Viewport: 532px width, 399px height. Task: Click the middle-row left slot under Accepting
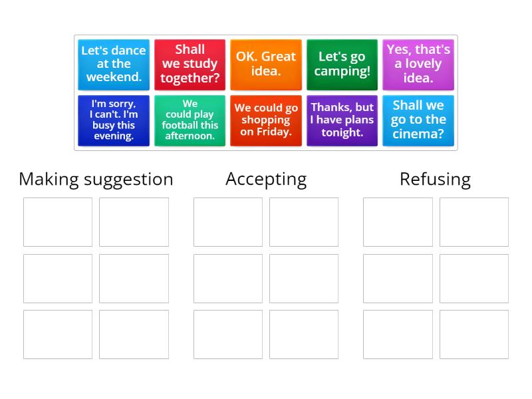227,277
